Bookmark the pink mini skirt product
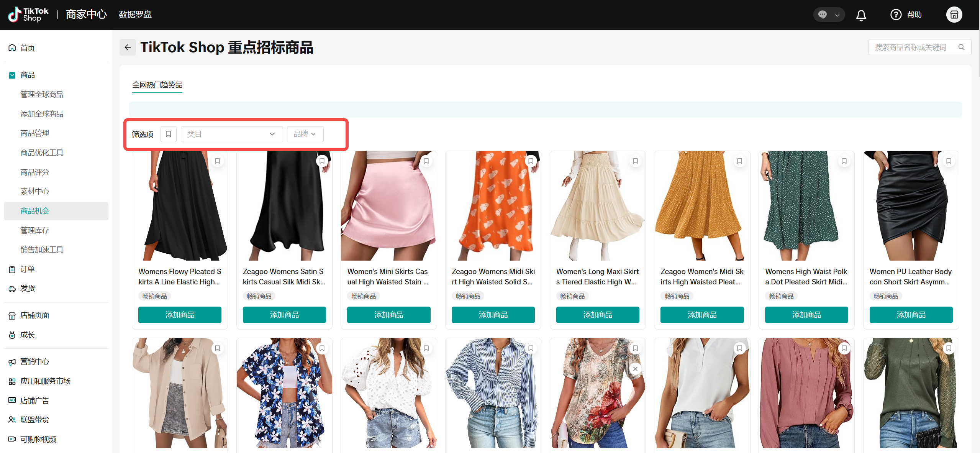980x453 pixels. pos(426,161)
